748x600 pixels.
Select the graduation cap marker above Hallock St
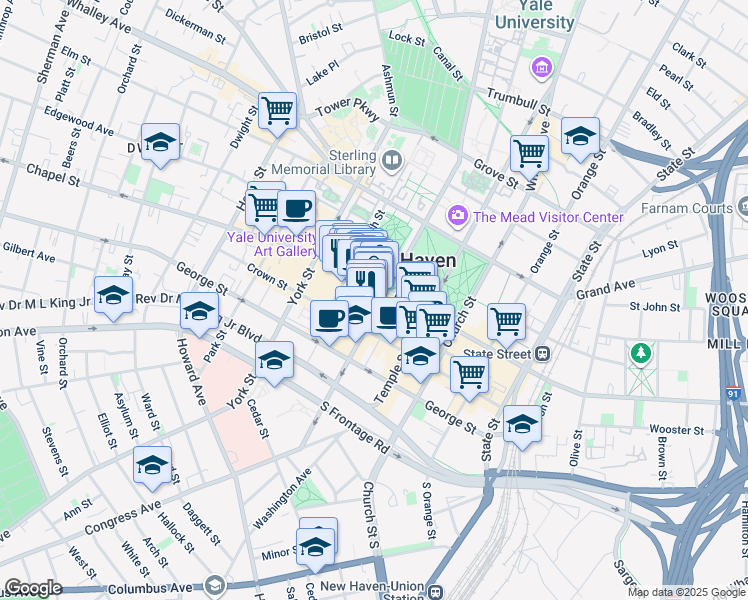152,466
